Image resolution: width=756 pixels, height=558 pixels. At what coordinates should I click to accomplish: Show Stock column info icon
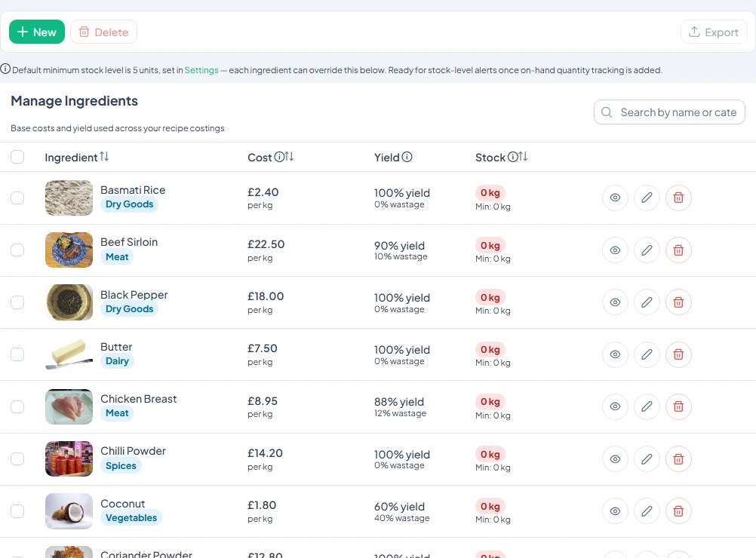(513, 157)
